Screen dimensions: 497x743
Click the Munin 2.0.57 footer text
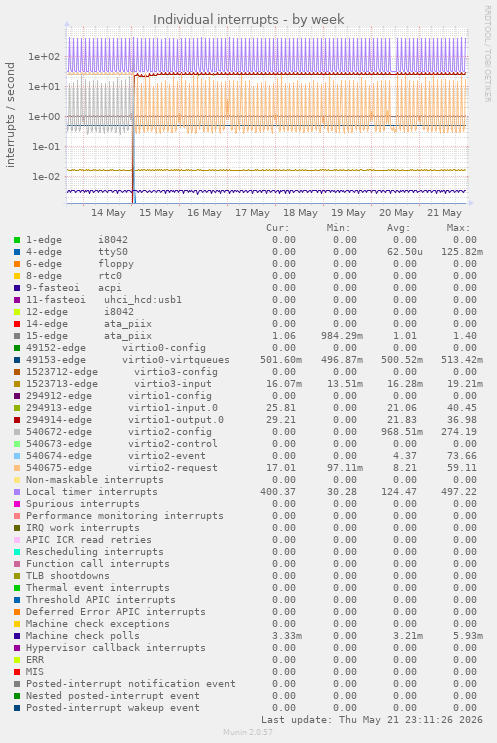(x=248, y=732)
